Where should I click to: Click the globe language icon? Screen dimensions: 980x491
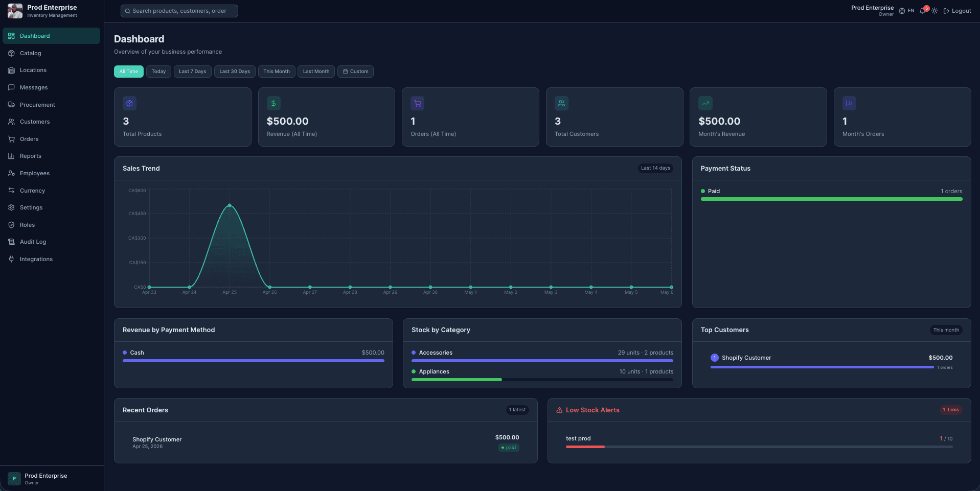tap(902, 11)
